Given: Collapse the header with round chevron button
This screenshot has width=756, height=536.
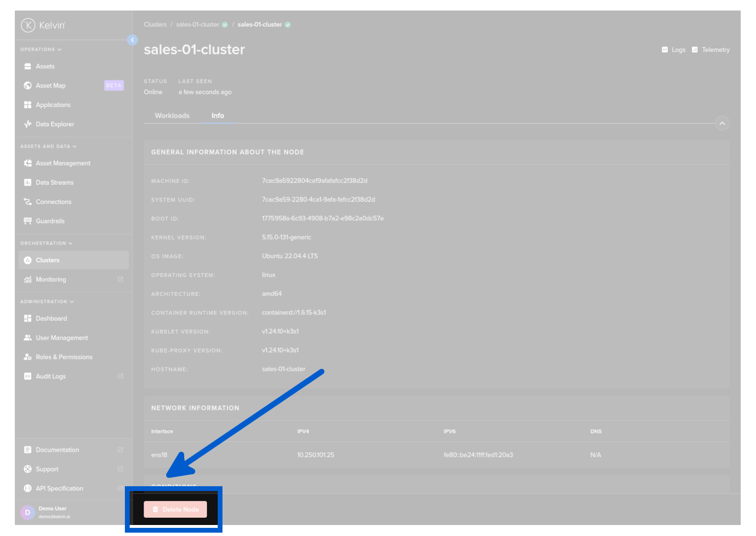Looking at the screenshot, I should [x=722, y=123].
